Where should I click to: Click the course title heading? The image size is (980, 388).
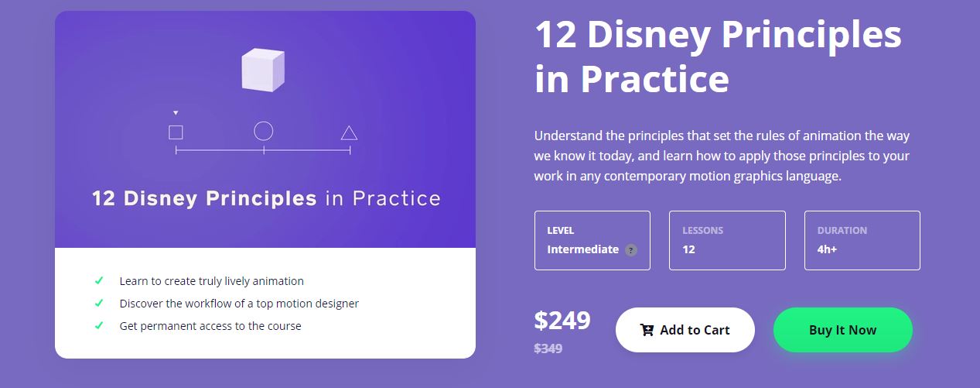(717, 57)
